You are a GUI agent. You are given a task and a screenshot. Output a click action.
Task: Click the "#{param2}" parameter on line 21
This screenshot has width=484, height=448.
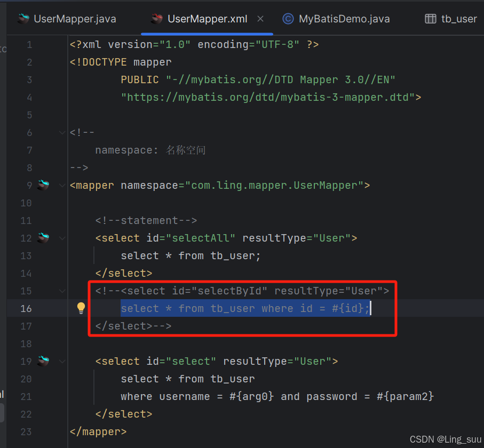pos(405,396)
